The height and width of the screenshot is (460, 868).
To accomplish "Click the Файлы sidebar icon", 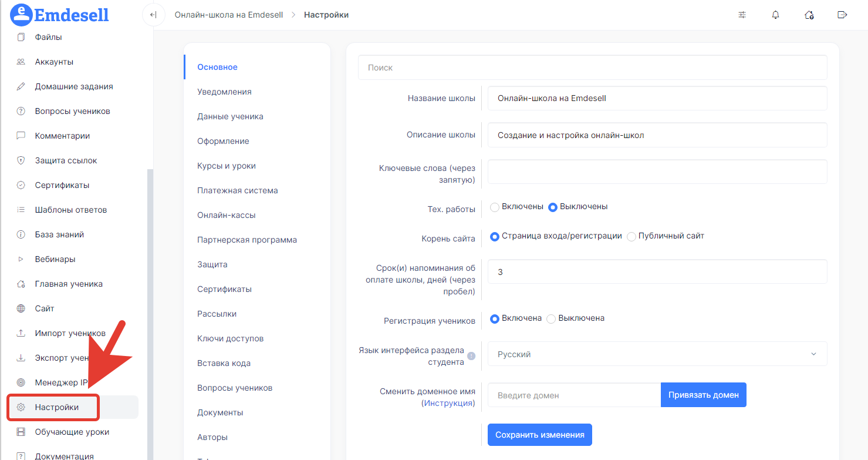I will (21, 37).
